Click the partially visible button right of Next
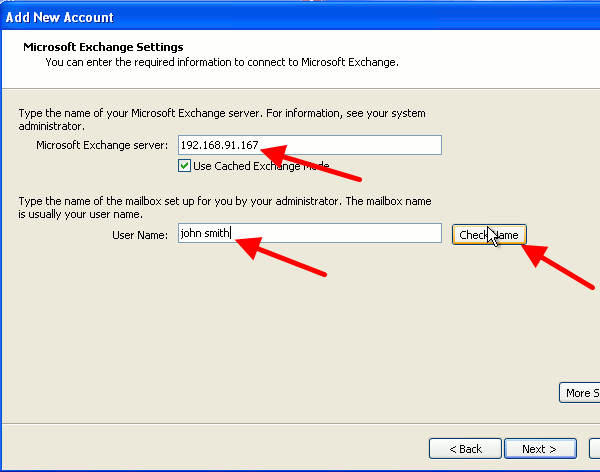The height and width of the screenshot is (472, 600). pyautogui.click(x=596, y=448)
